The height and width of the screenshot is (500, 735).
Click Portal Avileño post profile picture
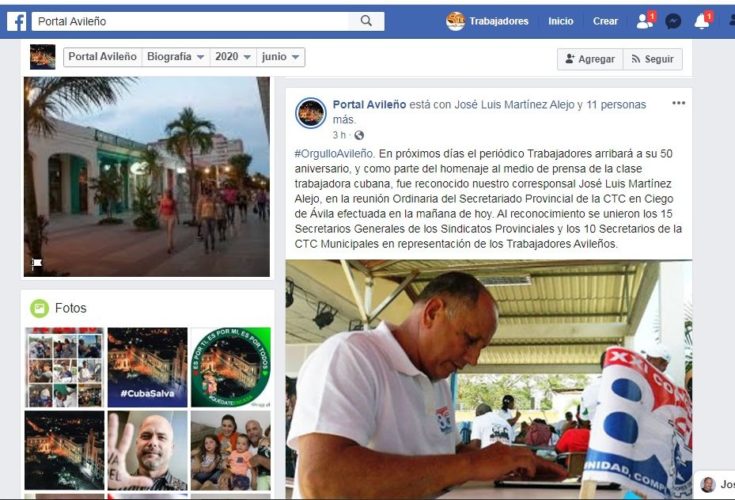coord(310,113)
